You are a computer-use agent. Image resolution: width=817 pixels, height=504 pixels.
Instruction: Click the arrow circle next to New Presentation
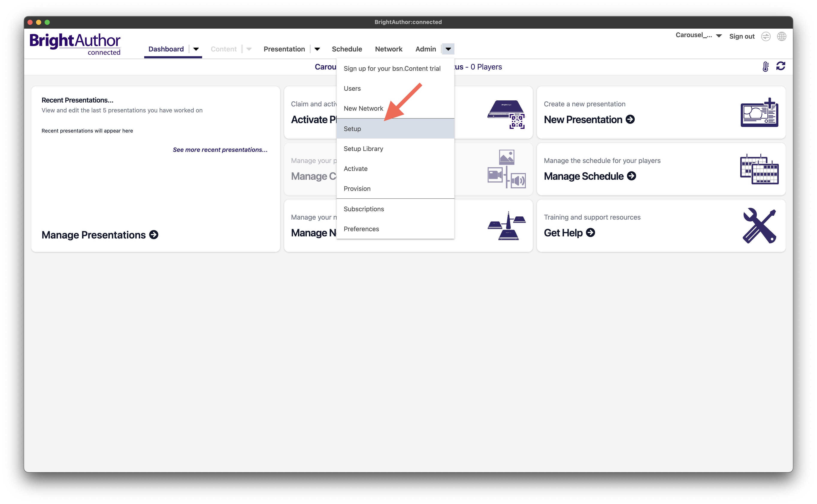point(630,119)
